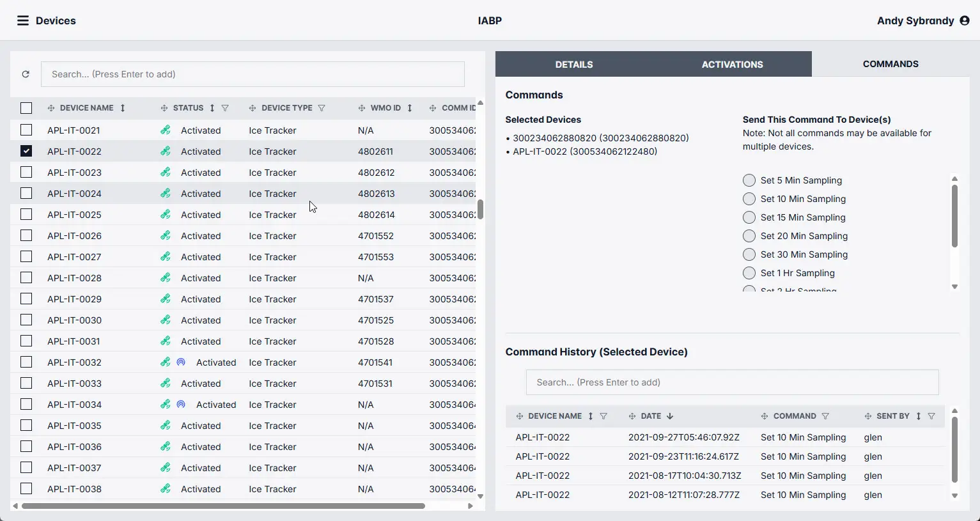Choose Set 1 Hr Sampling radio button
The image size is (980, 521).
749,273
